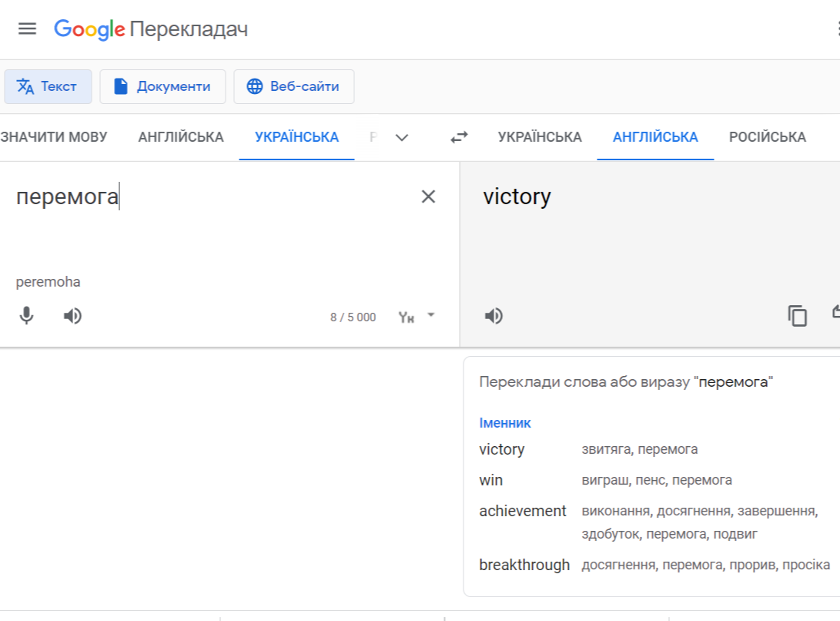Image resolution: width=840 pixels, height=621 pixels.
Task: Select Англійська from the source language bar
Action: (181, 136)
